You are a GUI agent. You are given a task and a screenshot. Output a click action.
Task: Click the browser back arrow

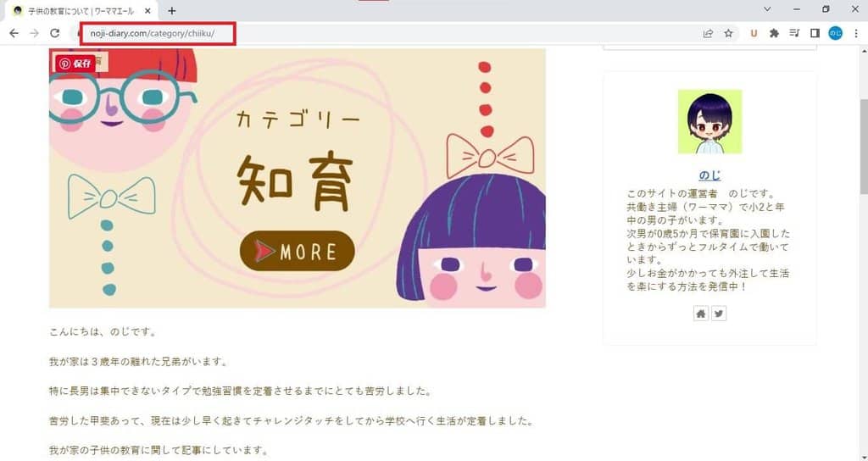point(14,34)
